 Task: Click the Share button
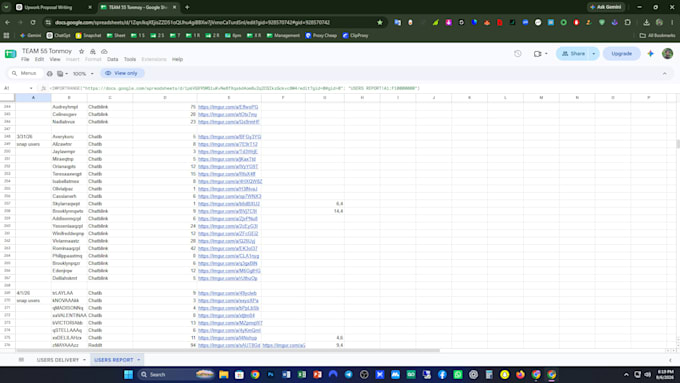[x=573, y=54]
